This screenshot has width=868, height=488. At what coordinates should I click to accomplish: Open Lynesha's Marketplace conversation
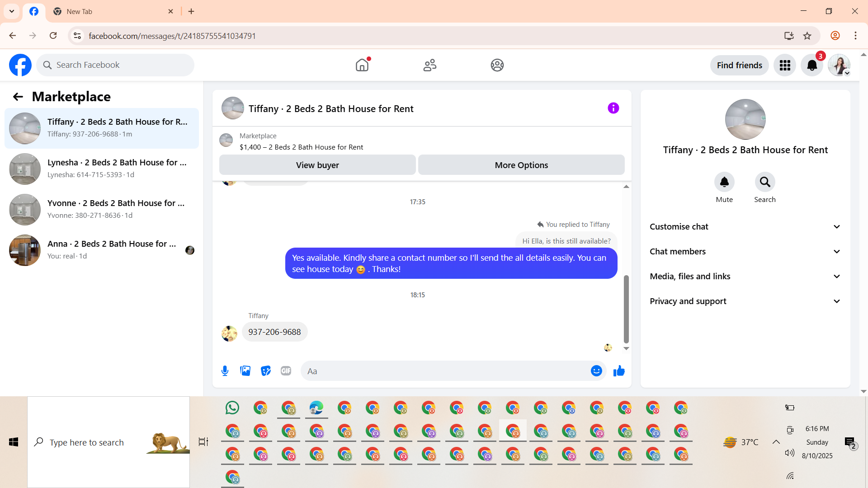[x=102, y=169]
